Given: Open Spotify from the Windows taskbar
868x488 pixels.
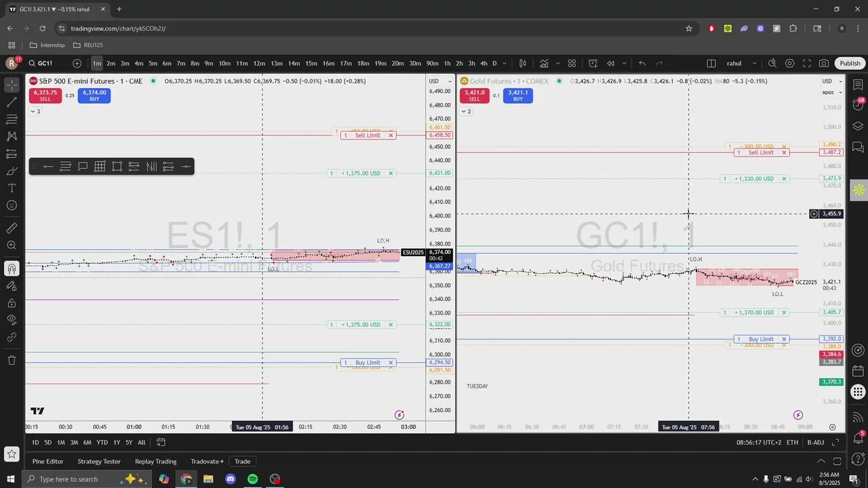Looking at the screenshot, I should click(x=252, y=479).
